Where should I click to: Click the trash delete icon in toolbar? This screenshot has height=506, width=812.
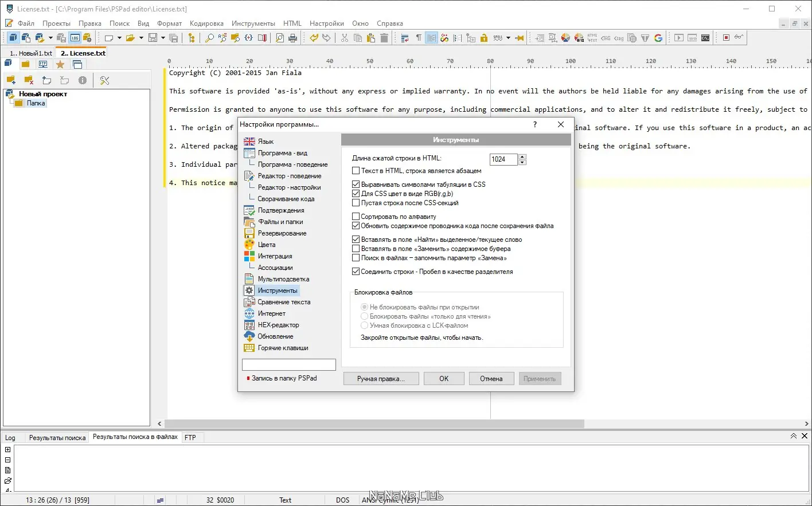click(384, 38)
